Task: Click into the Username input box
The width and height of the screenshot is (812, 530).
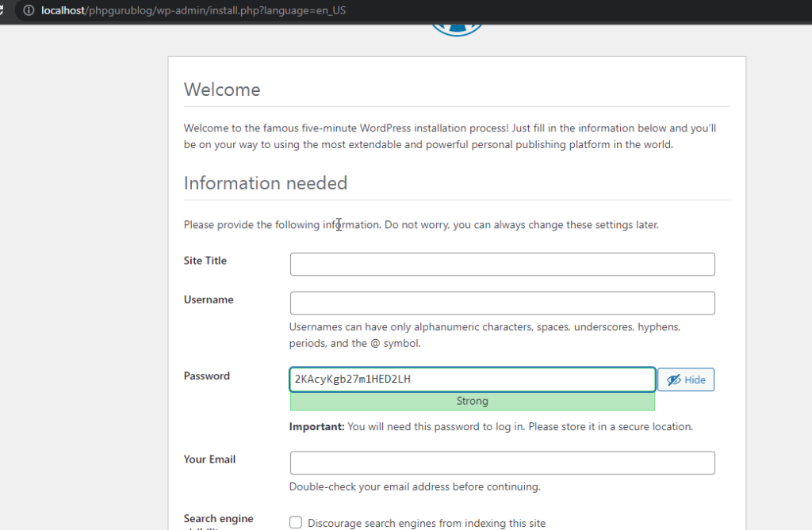Action: coord(502,303)
